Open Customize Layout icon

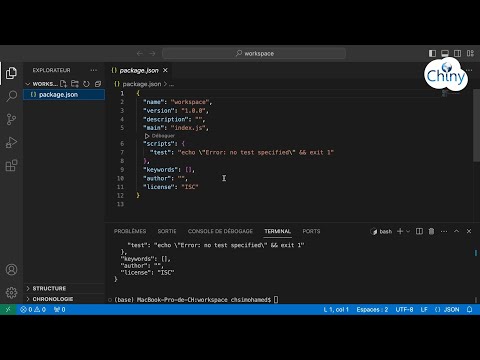point(470,53)
